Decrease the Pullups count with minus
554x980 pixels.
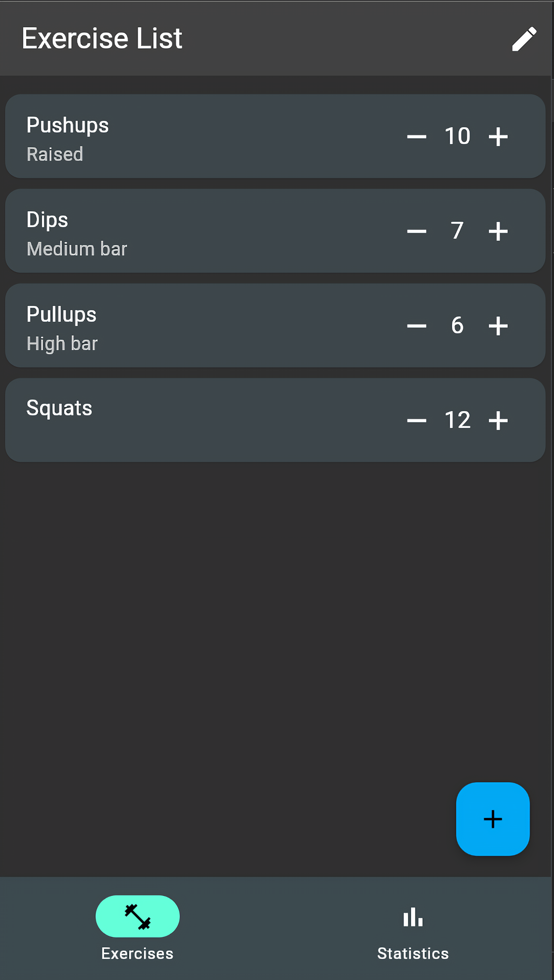tap(416, 325)
